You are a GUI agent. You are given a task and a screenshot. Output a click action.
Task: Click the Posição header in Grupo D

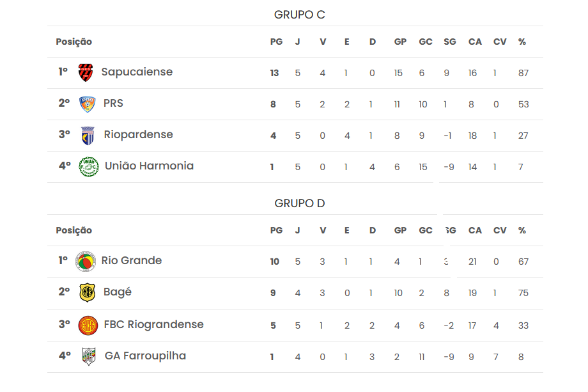pos(73,231)
